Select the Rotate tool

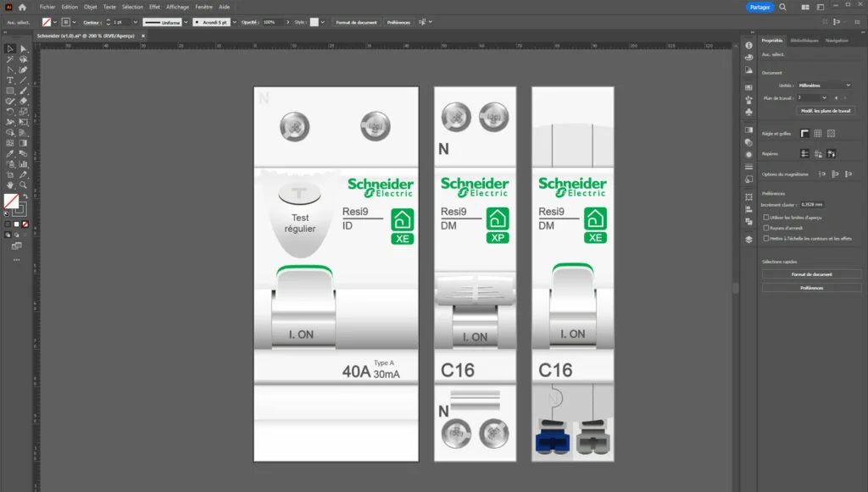(10, 112)
